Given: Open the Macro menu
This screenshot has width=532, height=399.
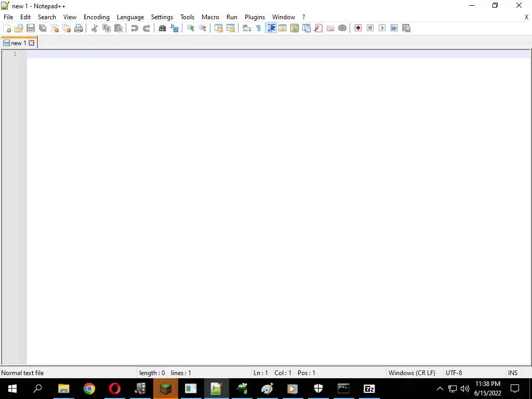Looking at the screenshot, I should 210,17.
